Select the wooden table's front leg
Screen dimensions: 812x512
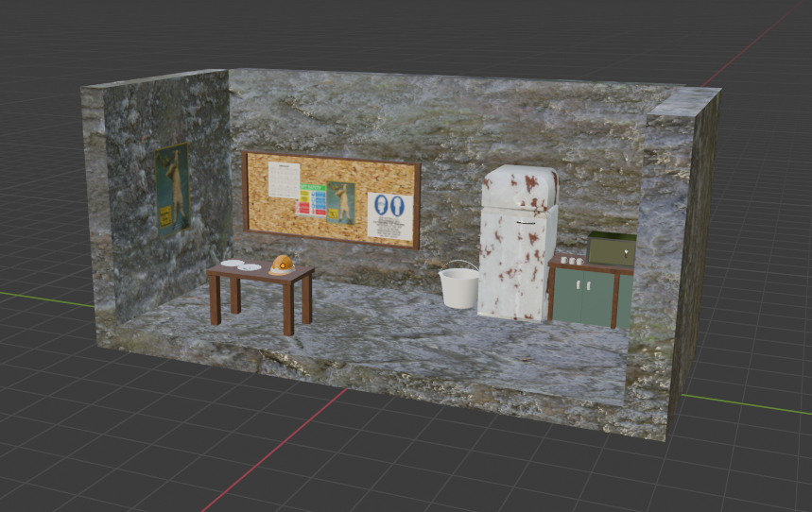pos(289,310)
